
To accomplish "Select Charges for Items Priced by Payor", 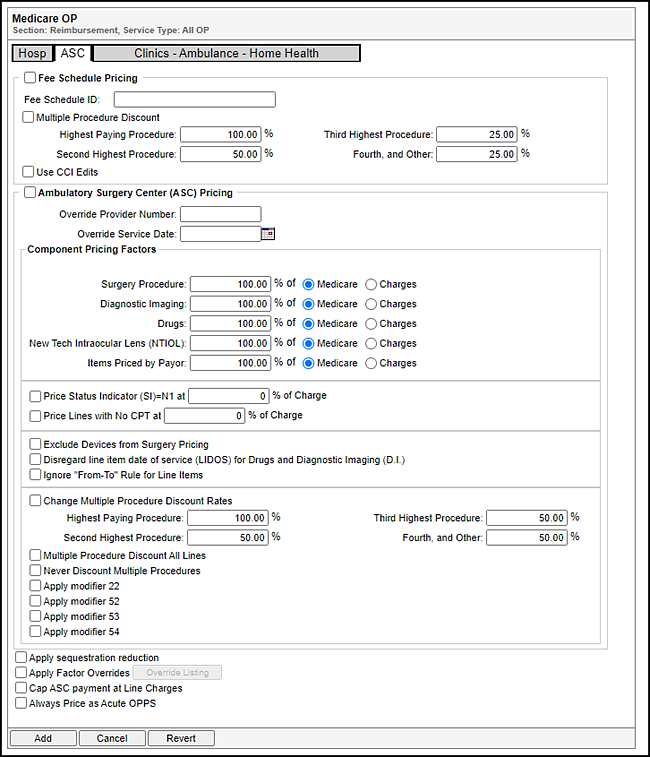I will click(371, 363).
